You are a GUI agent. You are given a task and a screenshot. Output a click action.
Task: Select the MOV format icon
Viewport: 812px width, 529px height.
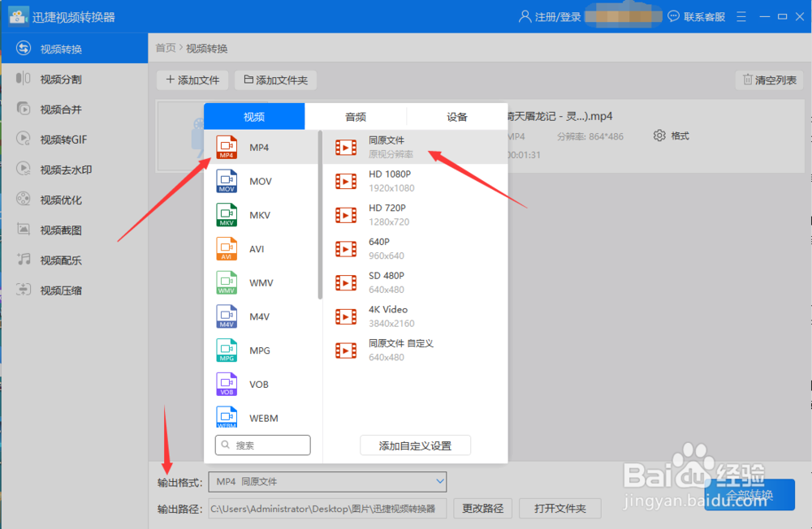pos(227,181)
